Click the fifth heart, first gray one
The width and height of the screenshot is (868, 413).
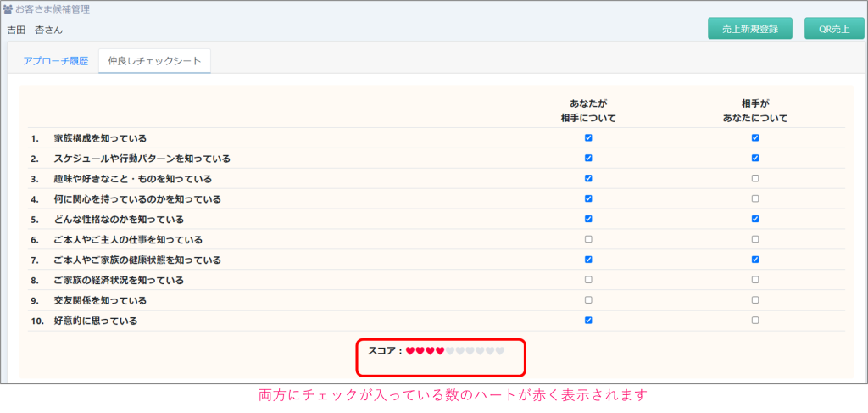coord(450,350)
